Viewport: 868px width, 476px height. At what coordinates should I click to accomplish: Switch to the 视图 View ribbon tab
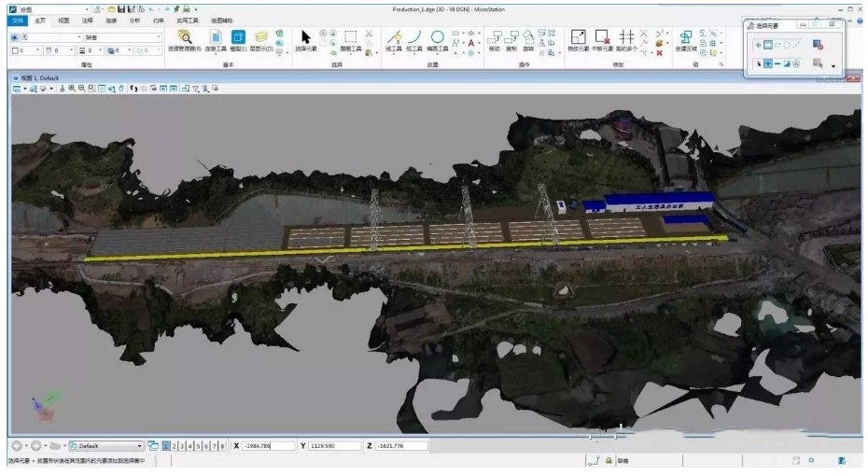tap(63, 21)
